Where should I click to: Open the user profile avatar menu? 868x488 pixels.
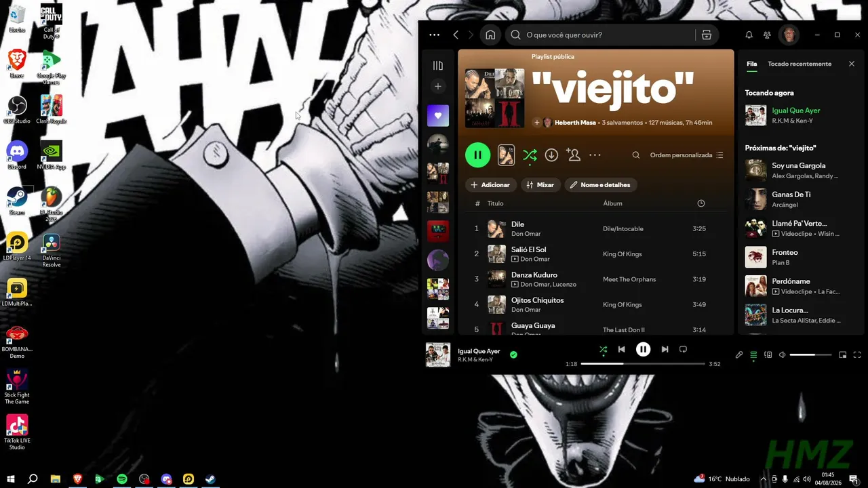click(789, 35)
